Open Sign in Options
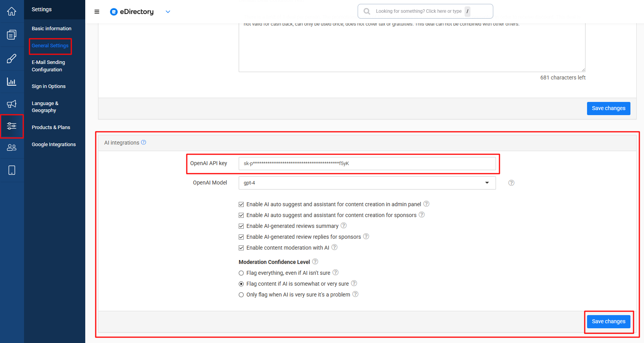The width and height of the screenshot is (644, 343). (48, 86)
